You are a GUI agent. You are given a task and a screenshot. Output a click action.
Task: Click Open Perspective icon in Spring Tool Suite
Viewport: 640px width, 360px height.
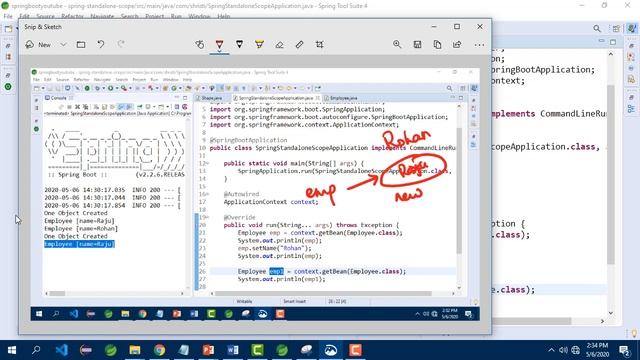click(616, 29)
